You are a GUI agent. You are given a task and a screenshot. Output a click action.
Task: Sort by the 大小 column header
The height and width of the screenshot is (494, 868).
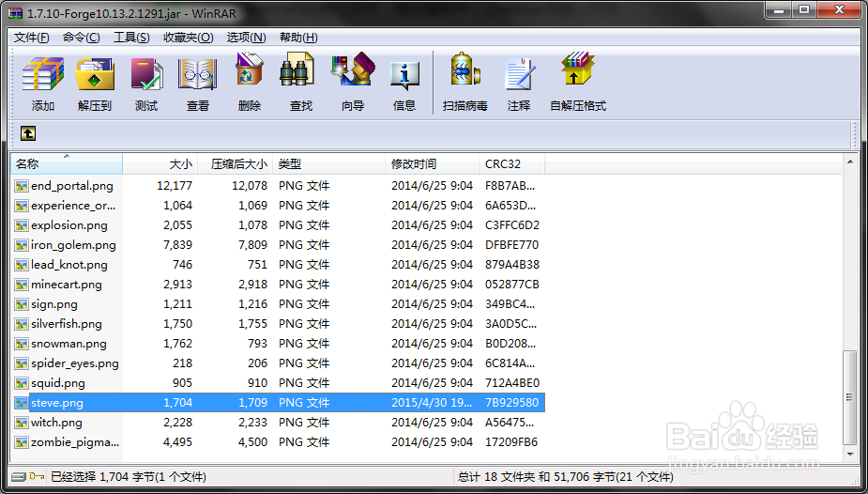pyautogui.click(x=160, y=164)
